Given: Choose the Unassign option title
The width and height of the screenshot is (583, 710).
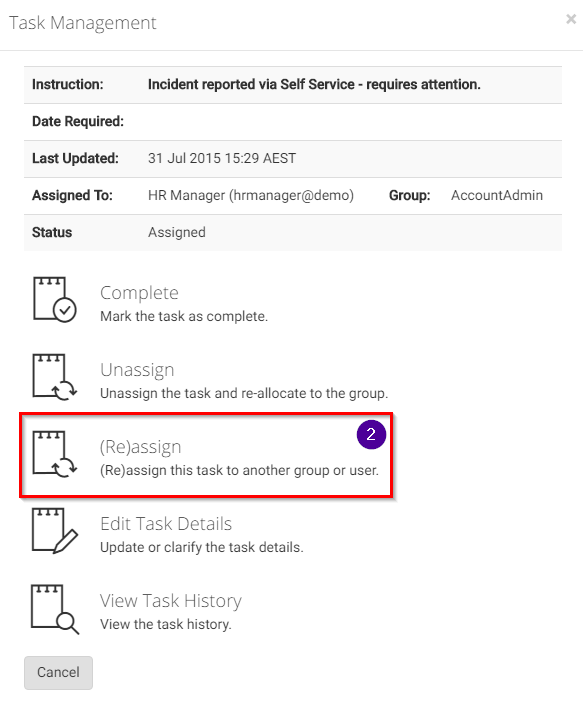Looking at the screenshot, I should (137, 370).
